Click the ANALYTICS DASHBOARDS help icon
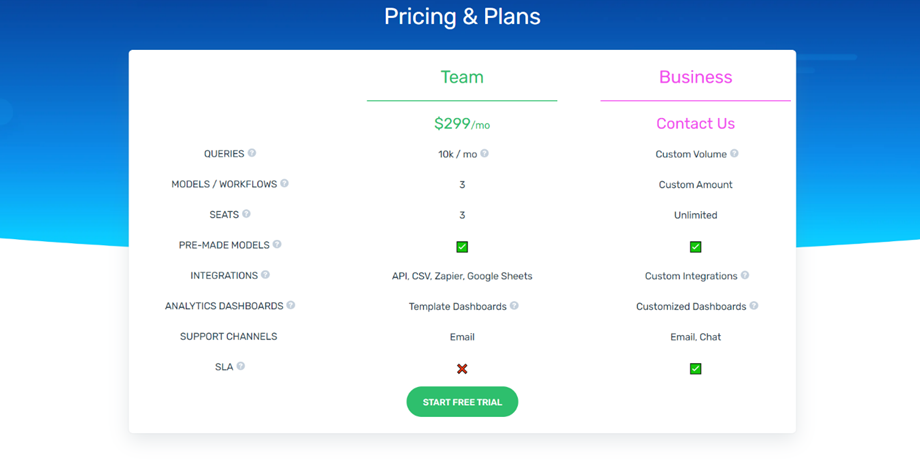 [x=291, y=306]
